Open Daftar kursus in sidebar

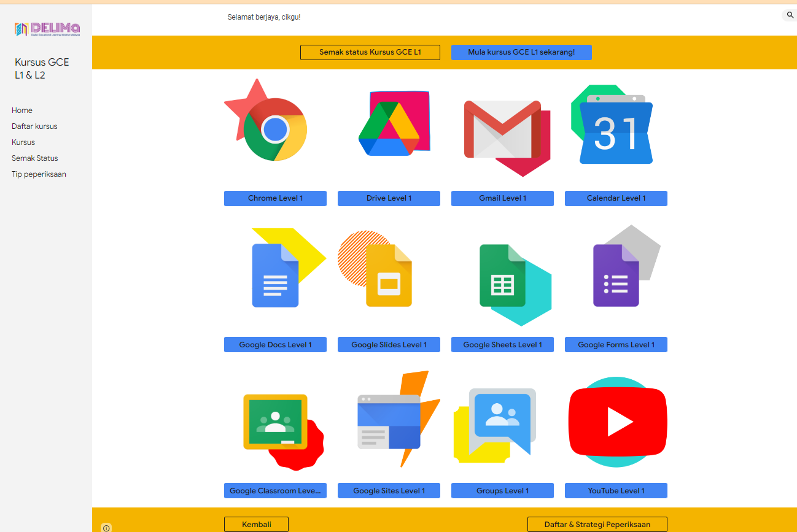34,126
